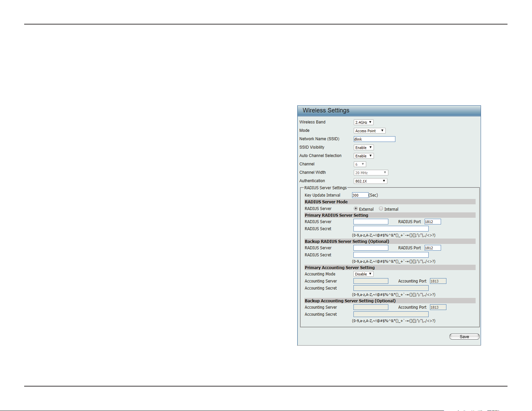Click the Primary Accounting Server field

tap(371, 281)
